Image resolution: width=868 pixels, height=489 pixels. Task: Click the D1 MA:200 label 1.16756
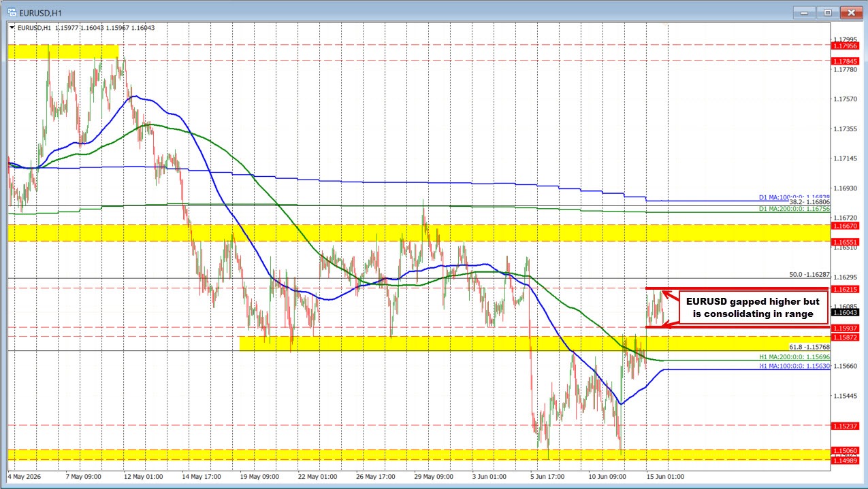[794, 210]
